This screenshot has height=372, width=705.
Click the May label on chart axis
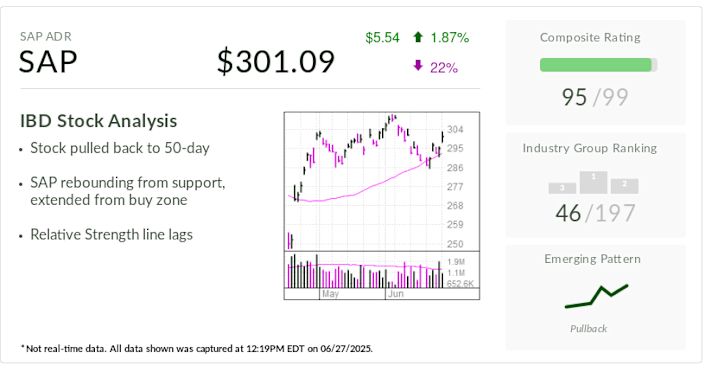(330, 294)
